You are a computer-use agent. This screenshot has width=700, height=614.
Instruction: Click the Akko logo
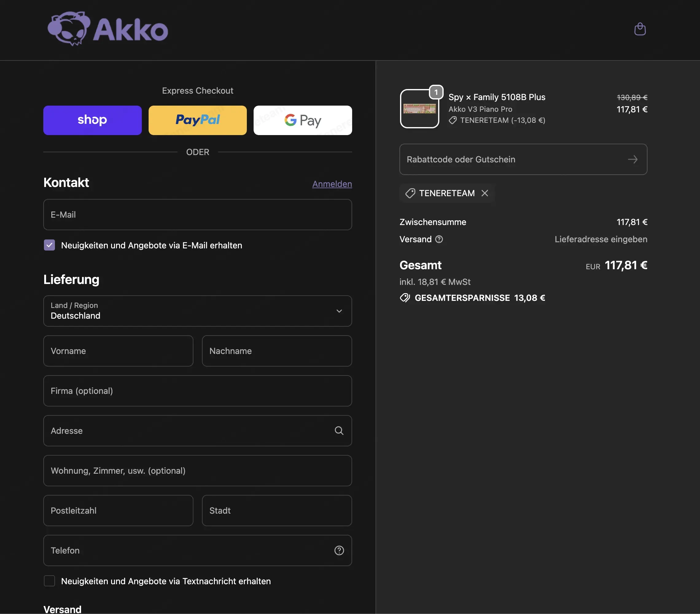point(108,29)
